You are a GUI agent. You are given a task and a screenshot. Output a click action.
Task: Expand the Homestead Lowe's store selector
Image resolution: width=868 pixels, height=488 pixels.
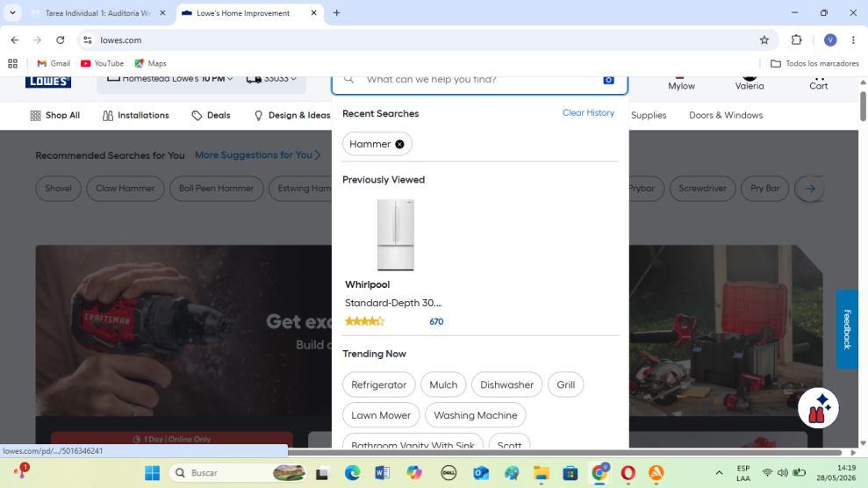(169, 79)
